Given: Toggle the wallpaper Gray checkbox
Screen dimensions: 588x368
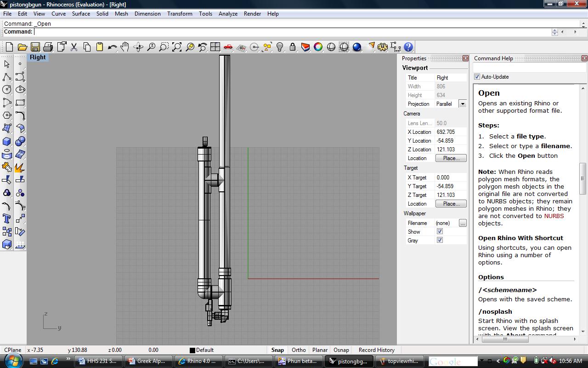Looking at the screenshot, I should (440, 240).
